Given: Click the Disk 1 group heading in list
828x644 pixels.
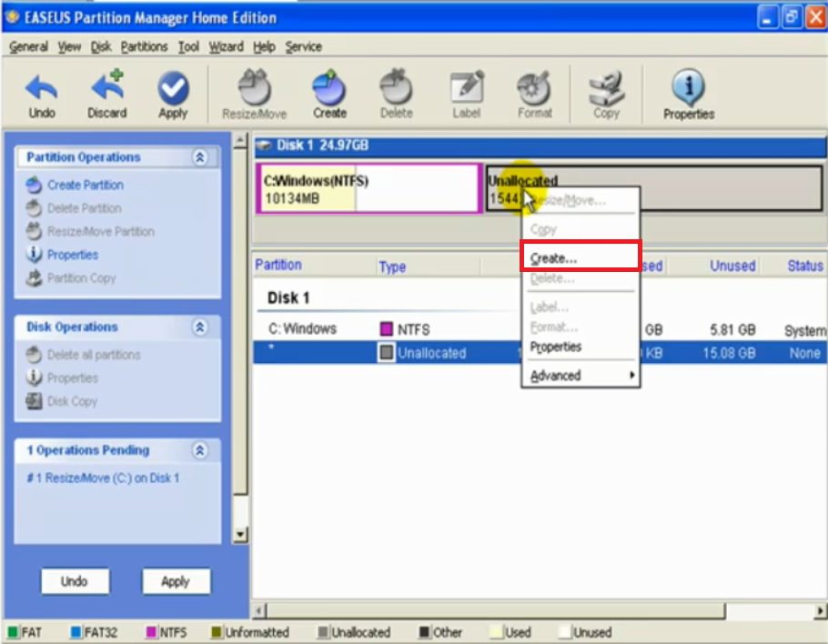Looking at the screenshot, I should [x=288, y=297].
